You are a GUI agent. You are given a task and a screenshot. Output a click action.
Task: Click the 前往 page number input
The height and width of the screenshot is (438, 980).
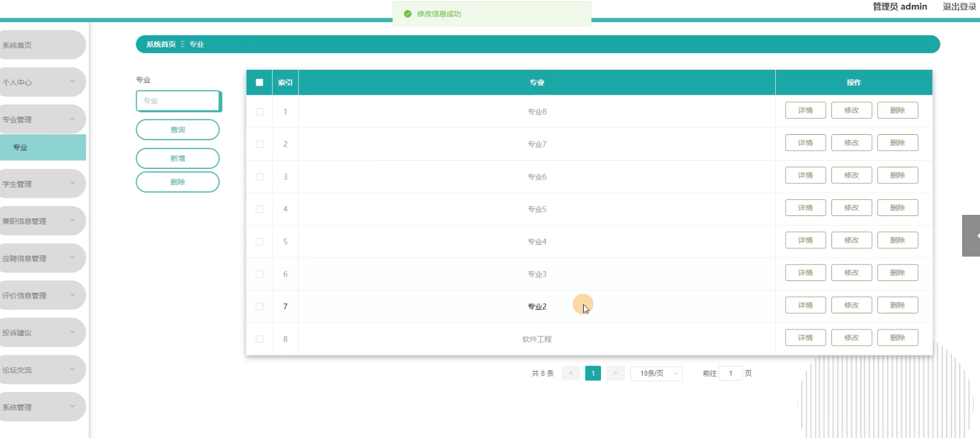(x=731, y=374)
